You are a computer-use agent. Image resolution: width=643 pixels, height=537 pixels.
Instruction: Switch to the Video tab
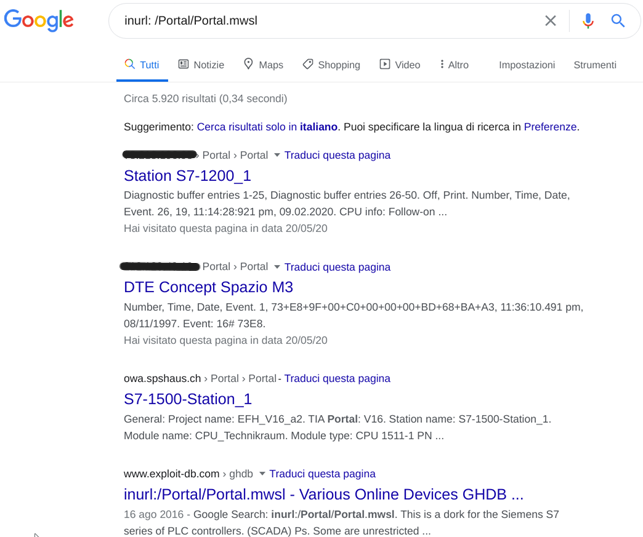coord(400,65)
